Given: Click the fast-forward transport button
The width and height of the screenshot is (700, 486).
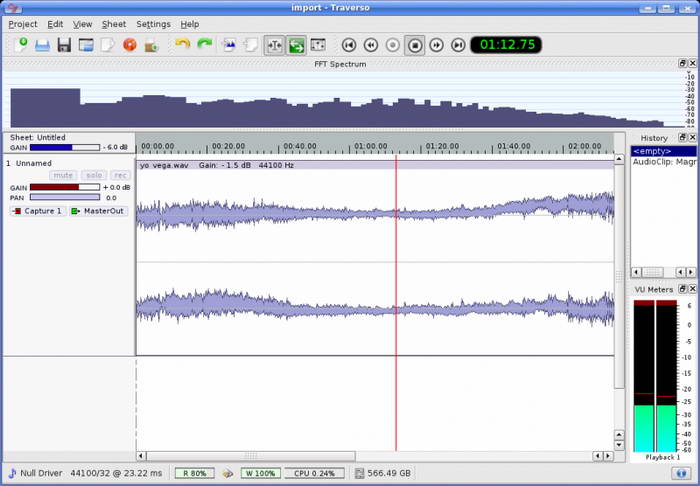Looking at the screenshot, I should coord(436,45).
